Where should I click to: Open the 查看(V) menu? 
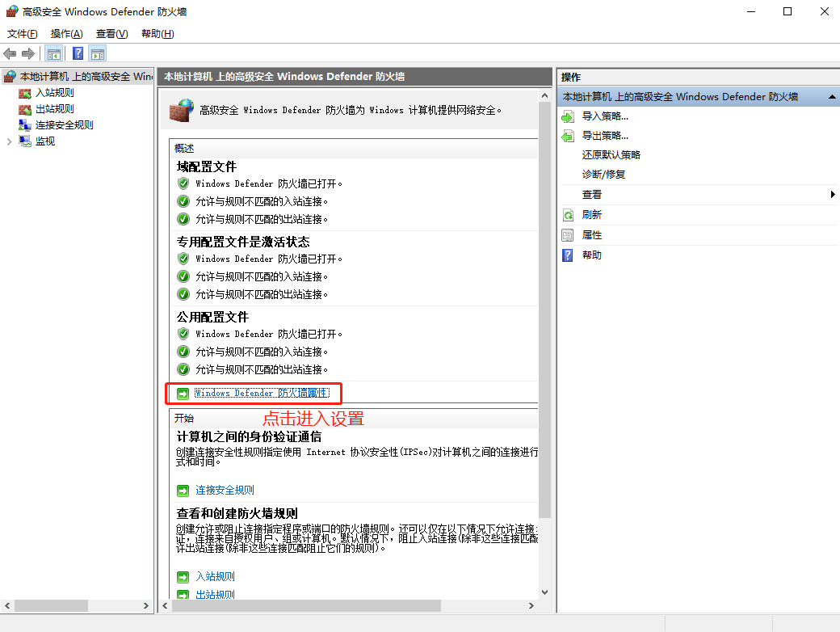[x=112, y=34]
